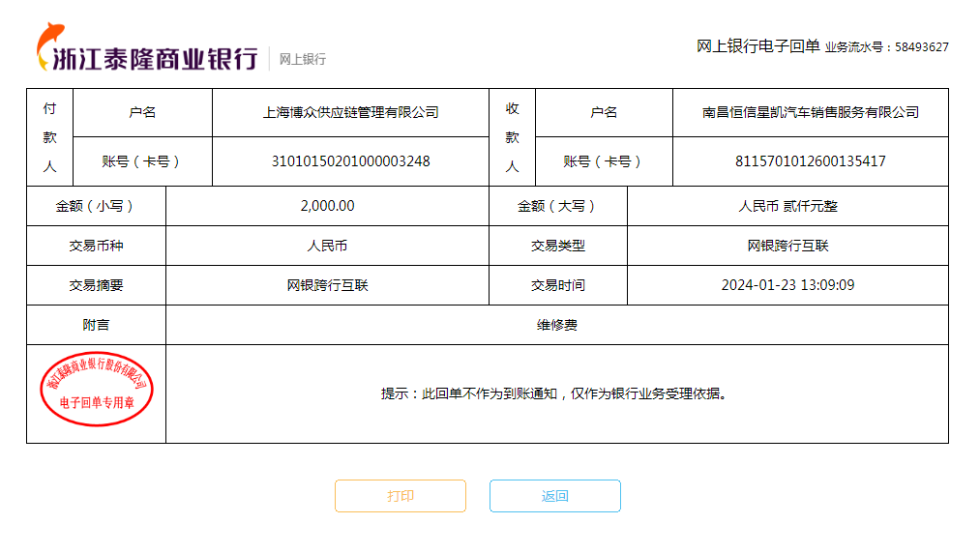Select the payer name 上海博众供应链管理有限公司
The image size is (980, 553).
[x=350, y=112]
